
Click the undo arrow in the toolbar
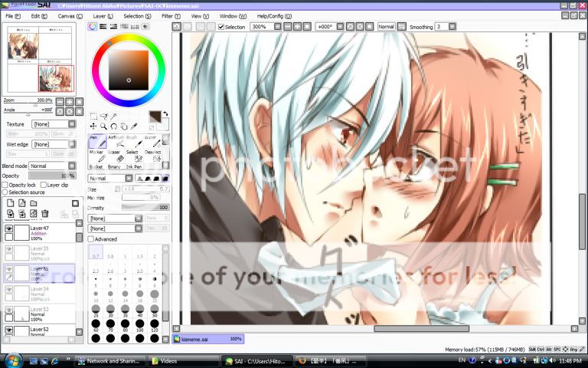[177, 26]
